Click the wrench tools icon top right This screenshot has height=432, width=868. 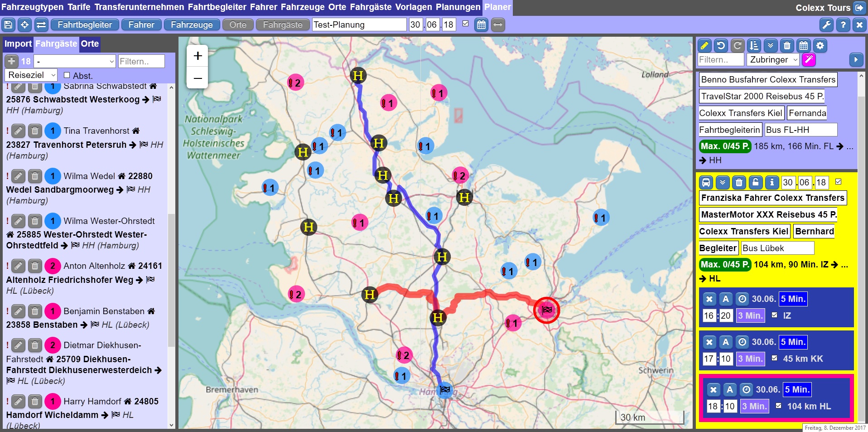826,25
